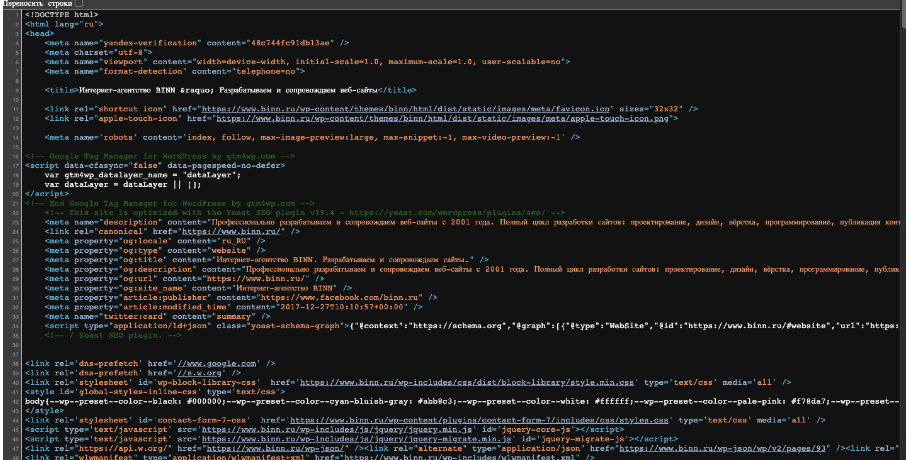
Task: Click the 'twitter:card' meta name text
Action: click(135, 316)
